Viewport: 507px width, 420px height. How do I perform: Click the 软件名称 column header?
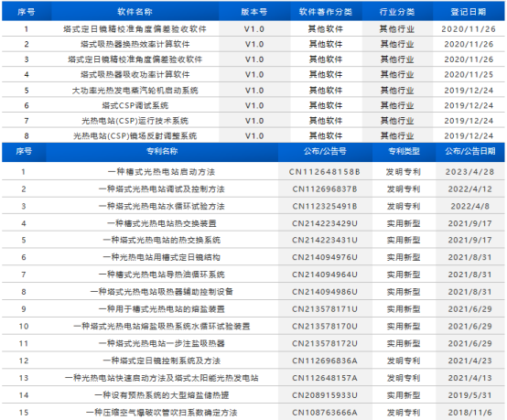click(x=135, y=12)
